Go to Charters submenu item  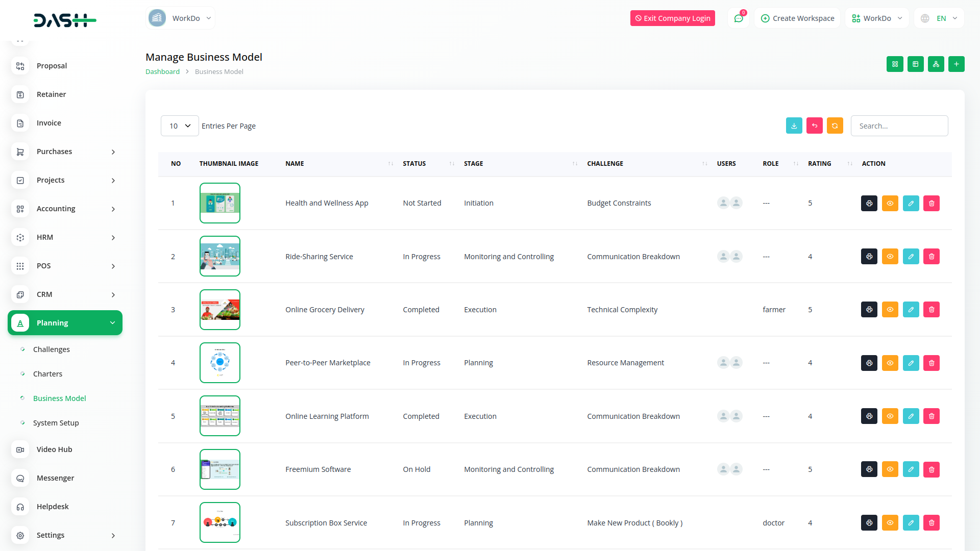pos(47,374)
